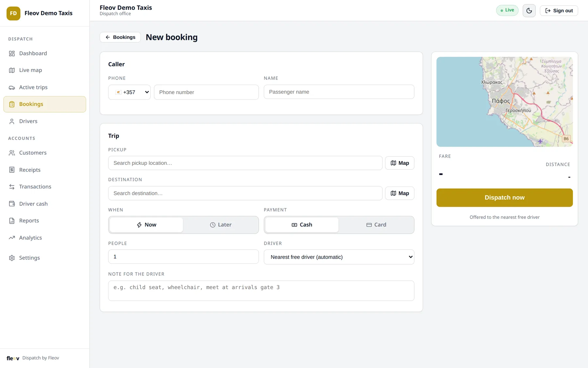Click the Receipts icon in sidebar
This screenshot has height=368, width=588.
pos(12,170)
